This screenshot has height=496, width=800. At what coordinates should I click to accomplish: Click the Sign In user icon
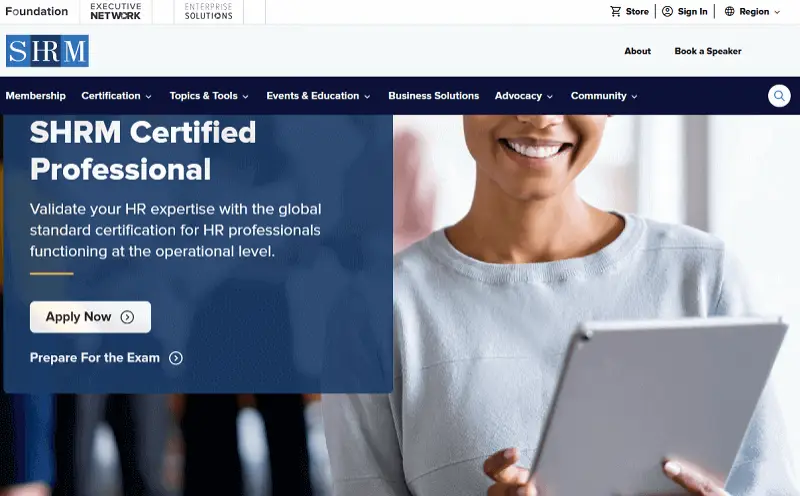pyautogui.click(x=667, y=12)
